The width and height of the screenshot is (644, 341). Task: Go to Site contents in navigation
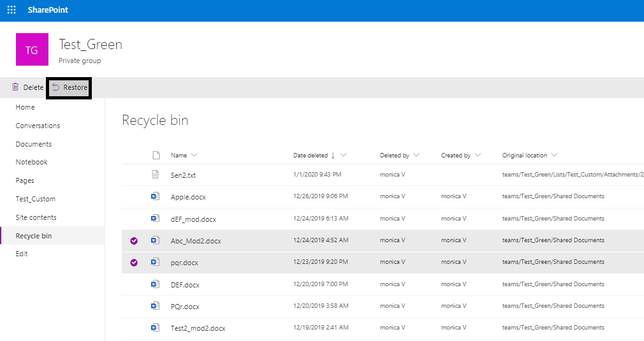(x=36, y=217)
